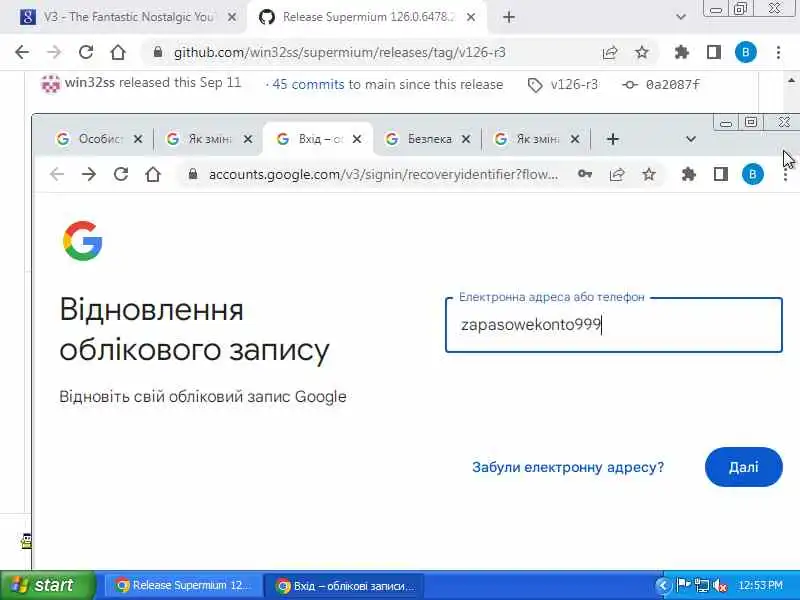800x600 pixels.
Task: Click the taskbar clock 12:53 PM
Action: [x=760, y=585]
